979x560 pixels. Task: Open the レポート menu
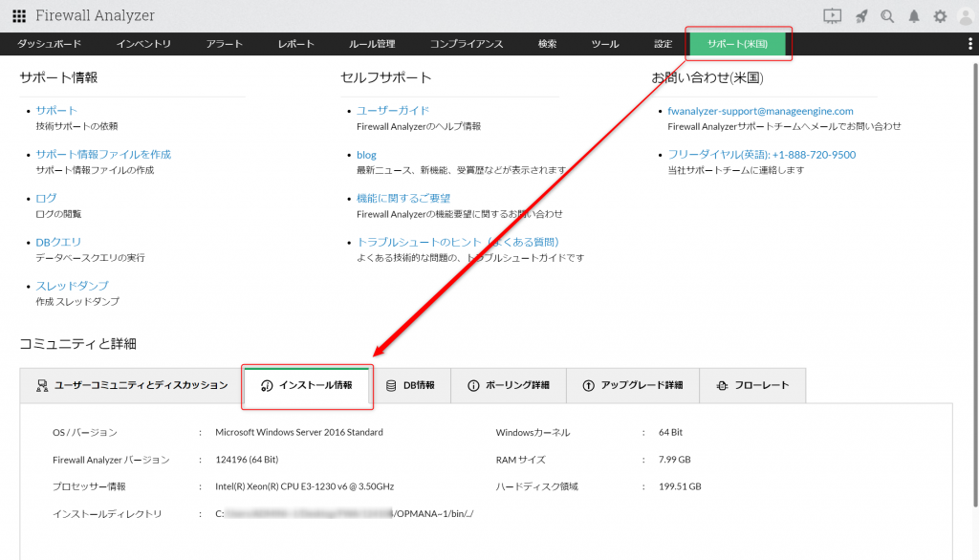296,44
